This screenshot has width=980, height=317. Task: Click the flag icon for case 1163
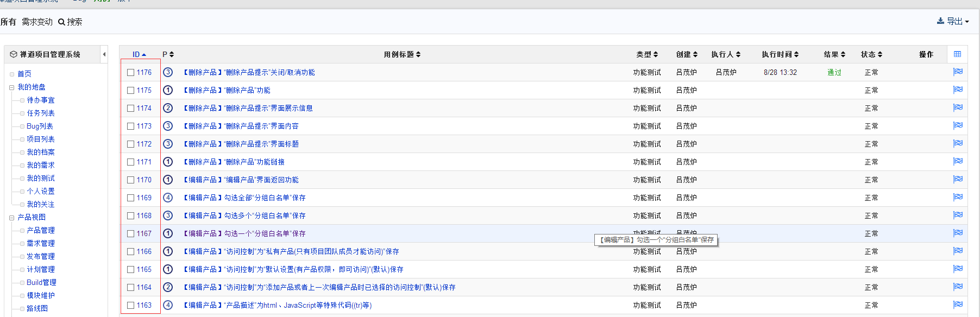click(x=957, y=305)
